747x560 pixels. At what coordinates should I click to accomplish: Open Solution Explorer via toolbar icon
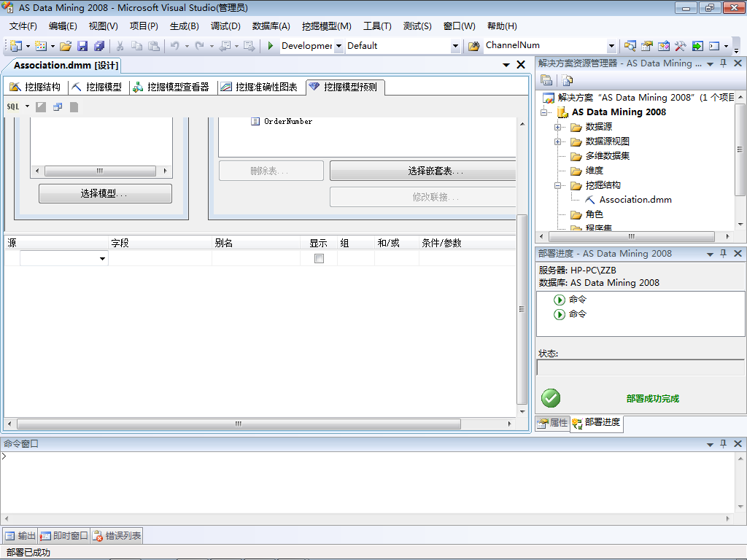pos(630,46)
